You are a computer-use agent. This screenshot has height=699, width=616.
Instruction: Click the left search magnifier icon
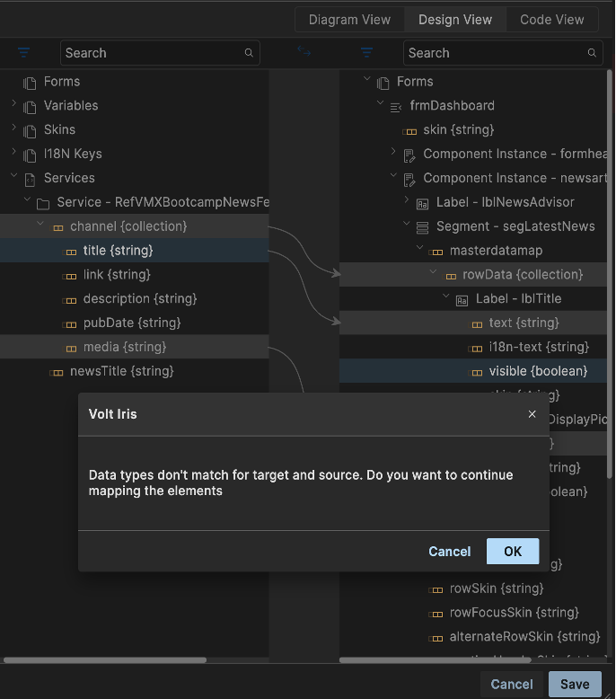(x=249, y=53)
